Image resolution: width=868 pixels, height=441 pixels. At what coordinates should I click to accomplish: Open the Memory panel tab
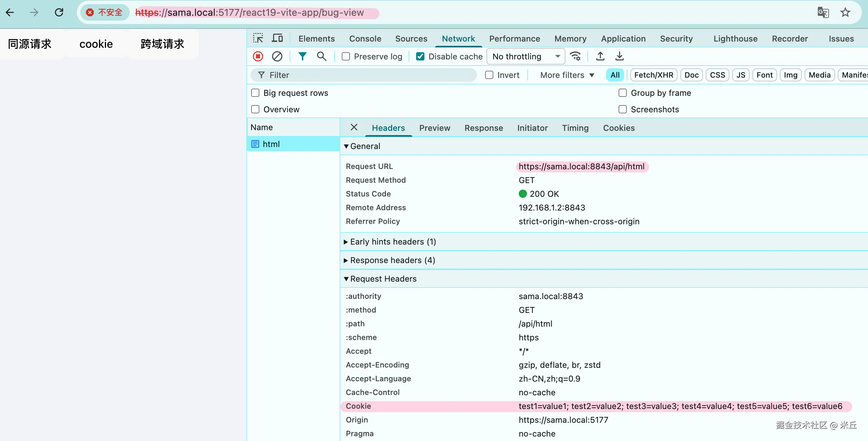click(570, 38)
